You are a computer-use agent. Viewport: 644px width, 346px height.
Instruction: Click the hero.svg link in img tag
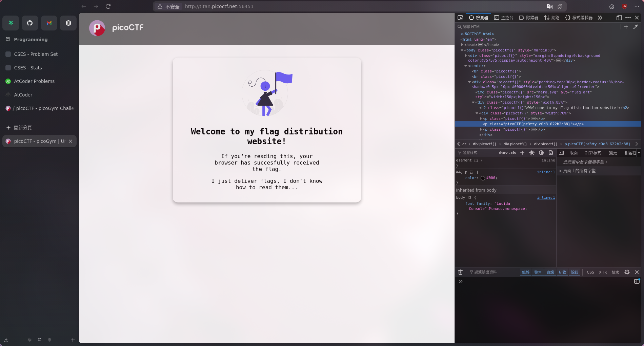[x=547, y=92]
